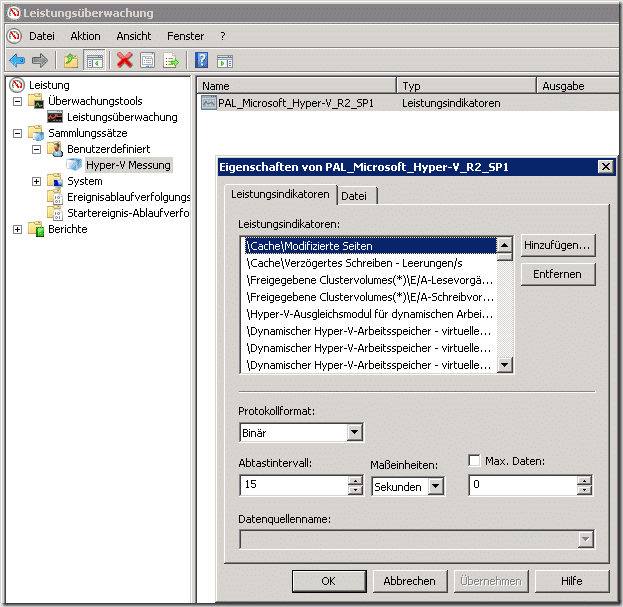Image resolution: width=623 pixels, height=607 pixels.
Task: Click the System folder icon in tree
Action: [x=55, y=181]
